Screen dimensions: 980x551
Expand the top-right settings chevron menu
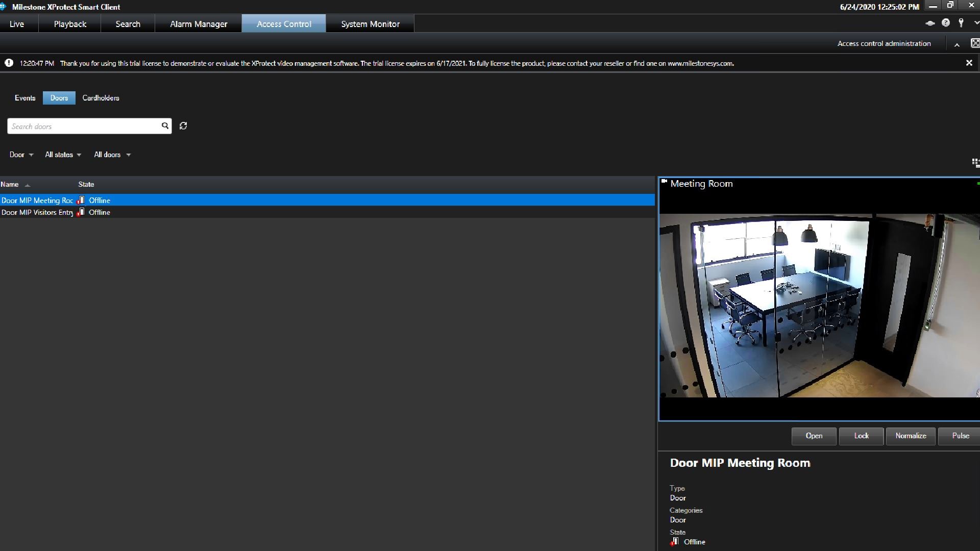click(976, 23)
